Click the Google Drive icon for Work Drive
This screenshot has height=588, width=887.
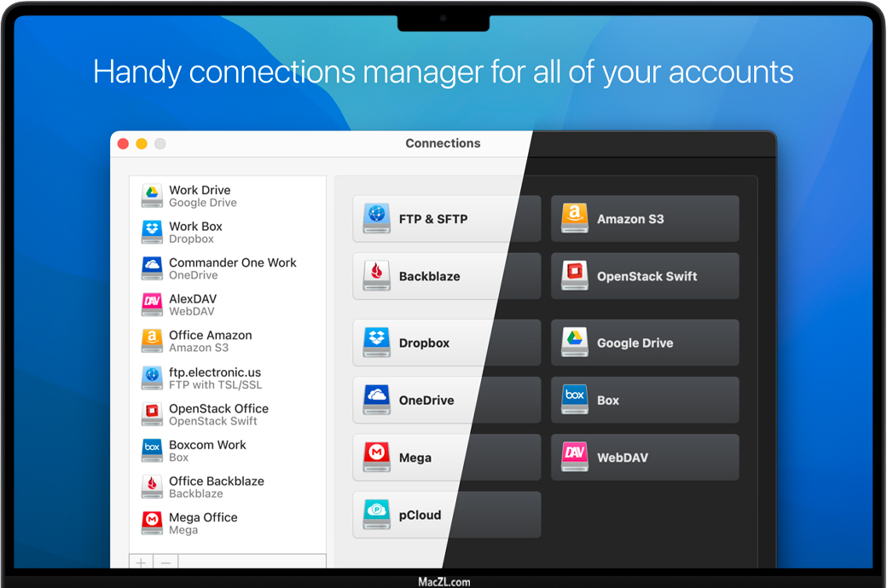click(x=152, y=196)
